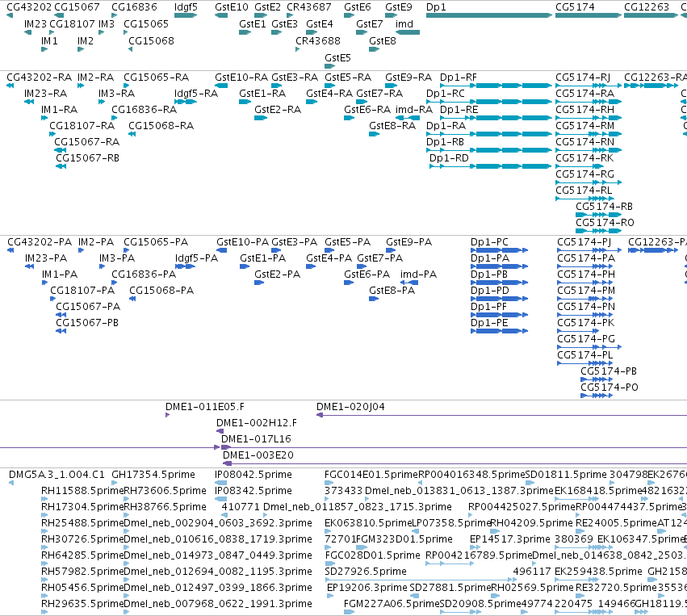The width and height of the screenshot is (687, 616).
Task: Click EST IP08342.5prime
Action: click(x=221, y=499)
